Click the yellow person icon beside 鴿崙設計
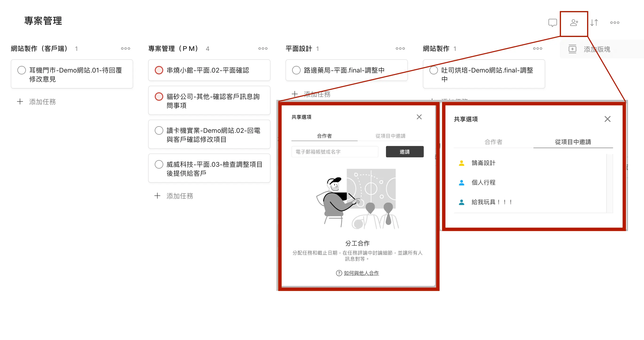Image resolution: width=644 pixels, height=340 pixels. pos(461,163)
